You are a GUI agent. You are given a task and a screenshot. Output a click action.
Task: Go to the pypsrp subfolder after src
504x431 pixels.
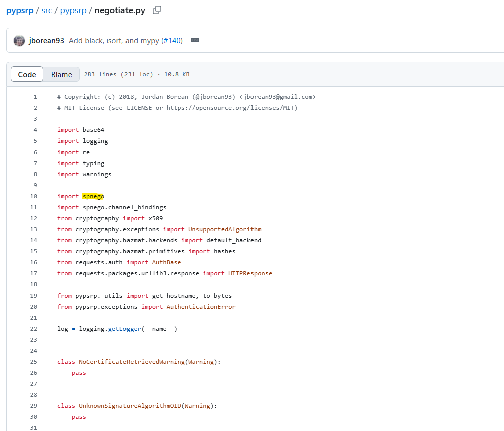[x=73, y=10]
